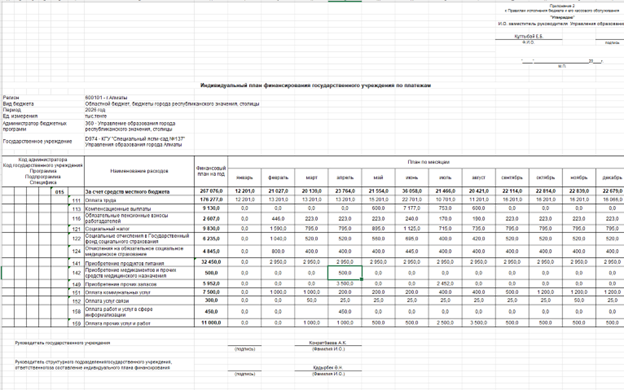Select annual plan 11 000,0 for прочих услуг
Image resolution: width=624 pixels, height=390 pixels.
[211, 323]
